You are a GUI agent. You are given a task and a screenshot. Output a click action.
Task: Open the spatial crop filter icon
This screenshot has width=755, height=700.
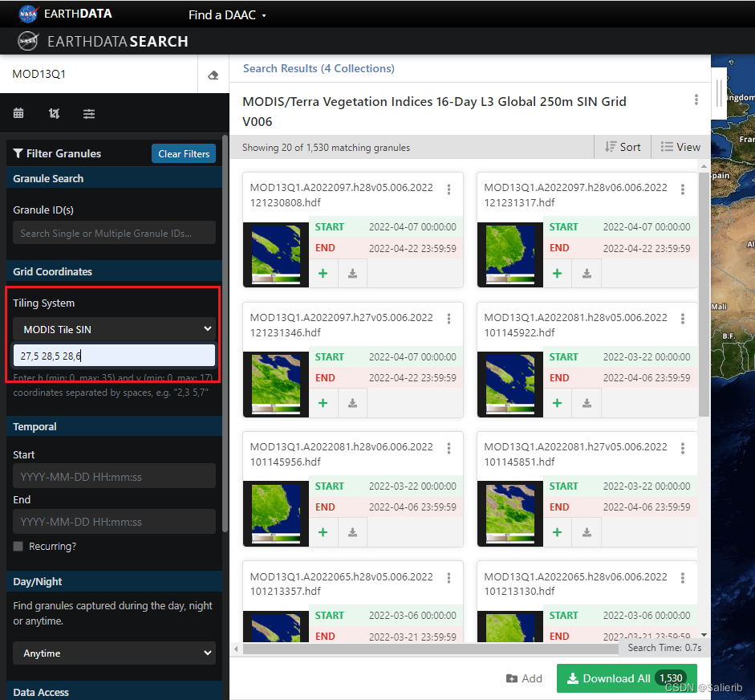(x=54, y=113)
